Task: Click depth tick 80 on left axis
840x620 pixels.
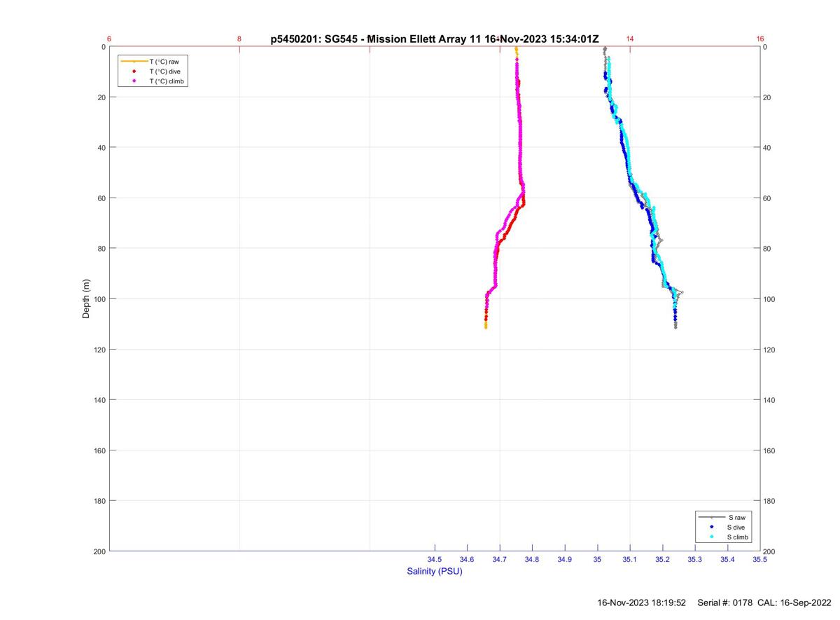Action: coord(101,249)
